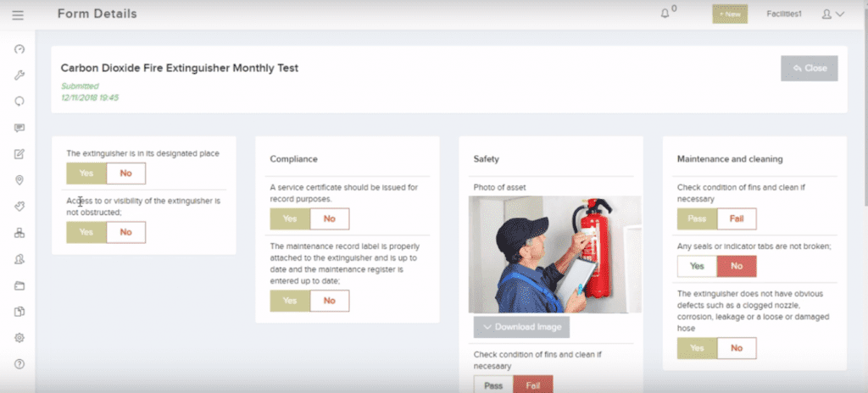This screenshot has height=393, width=868.
Task: Click the circular refresh icon in sidebar
Action: tap(19, 102)
